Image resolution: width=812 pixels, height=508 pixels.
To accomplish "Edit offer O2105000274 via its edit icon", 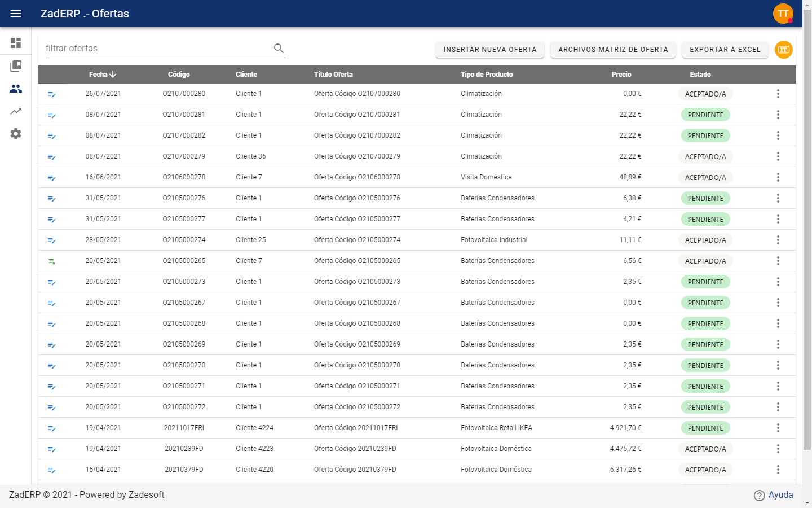I will point(51,240).
